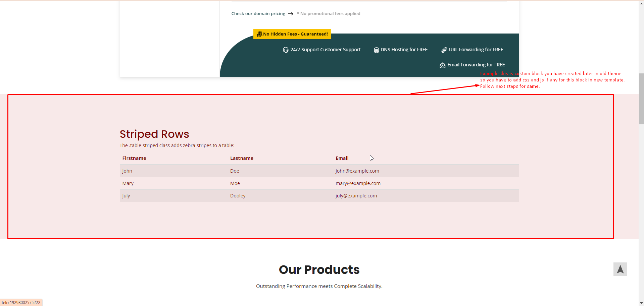Click the mary@example.com email address
Image resolution: width=644 pixels, height=306 pixels.
click(358, 183)
